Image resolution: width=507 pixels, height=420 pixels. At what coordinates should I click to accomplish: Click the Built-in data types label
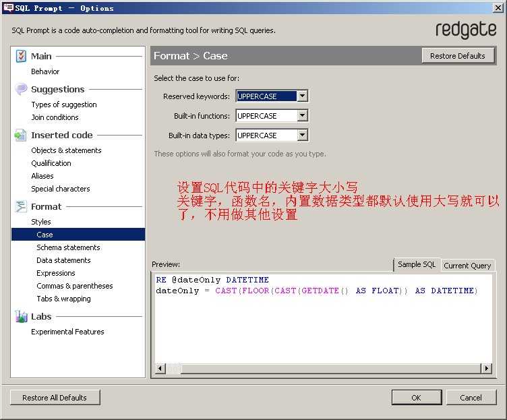(x=199, y=135)
